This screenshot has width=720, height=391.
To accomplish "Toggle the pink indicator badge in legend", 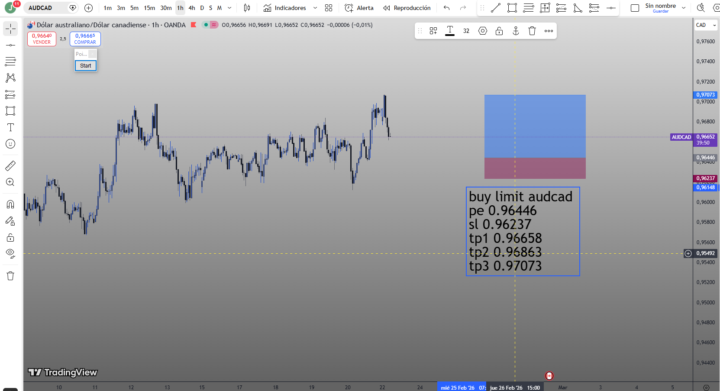I will coord(214,25).
